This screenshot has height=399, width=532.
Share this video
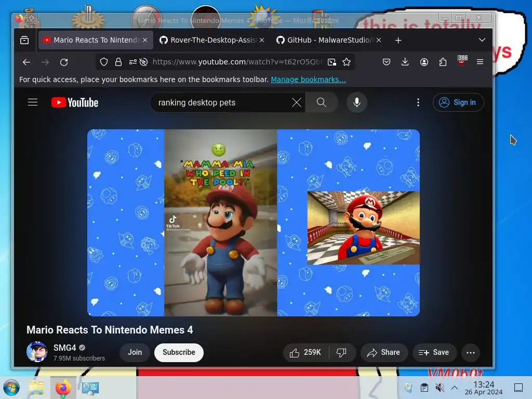tap(383, 353)
